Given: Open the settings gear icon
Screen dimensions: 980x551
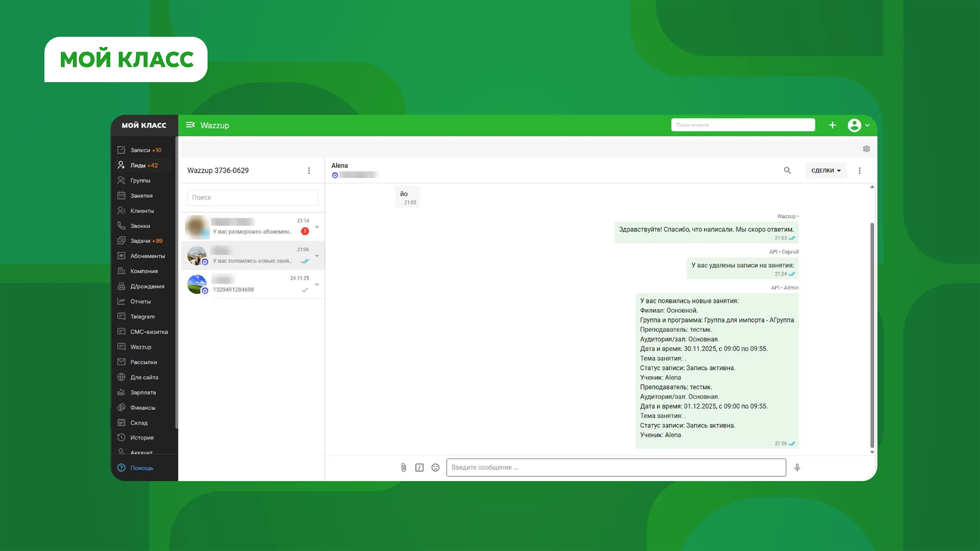Looking at the screenshot, I should pos(866,149).
